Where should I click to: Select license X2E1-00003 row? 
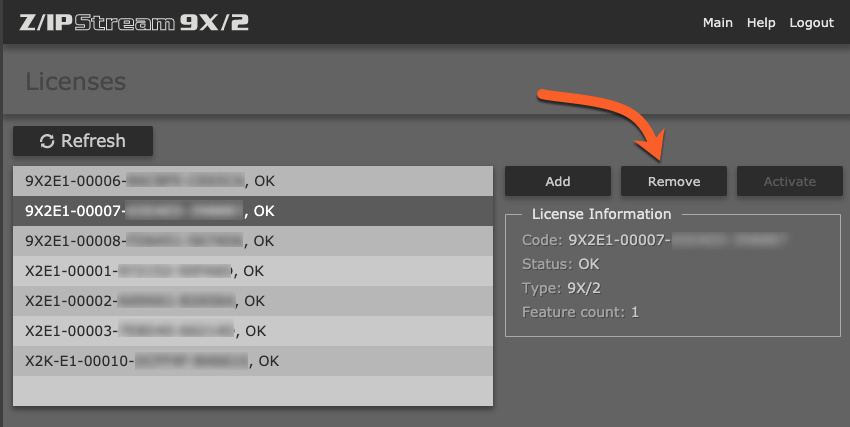145,331
